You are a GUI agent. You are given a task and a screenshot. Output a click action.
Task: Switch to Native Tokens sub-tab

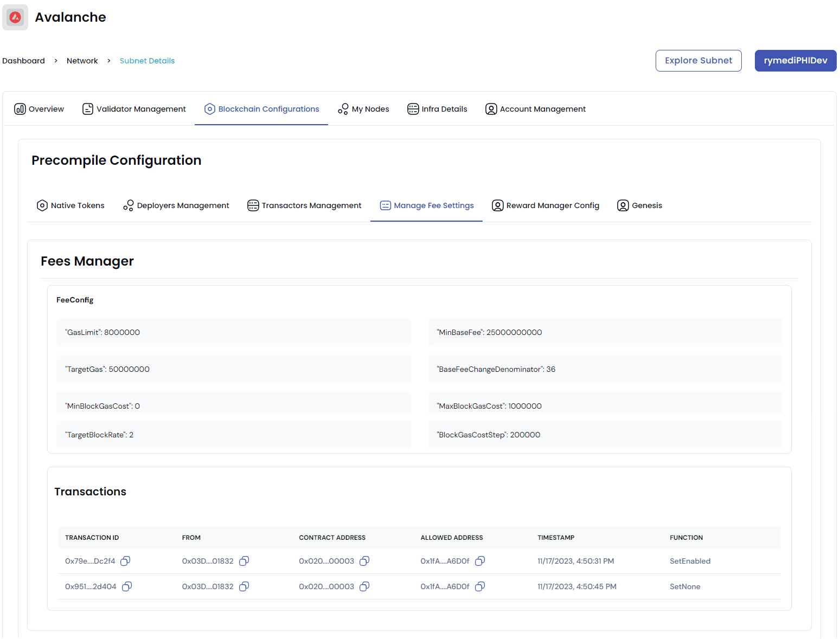pos(70,205)
